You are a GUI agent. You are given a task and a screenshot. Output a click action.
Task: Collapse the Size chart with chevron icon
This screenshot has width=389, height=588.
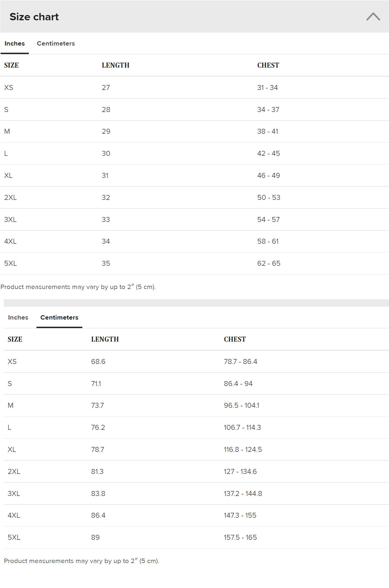click(x=373, y=16)
